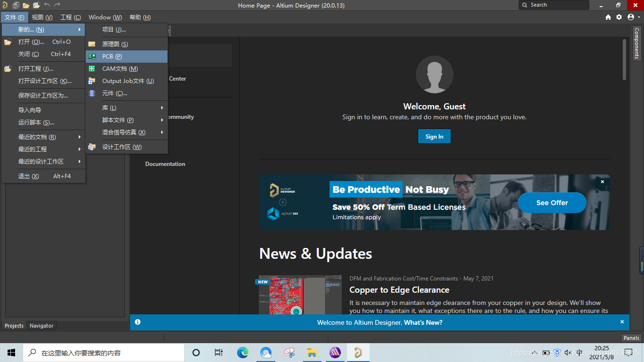Click the Open project folder toolbar icon

pos(36,5)
